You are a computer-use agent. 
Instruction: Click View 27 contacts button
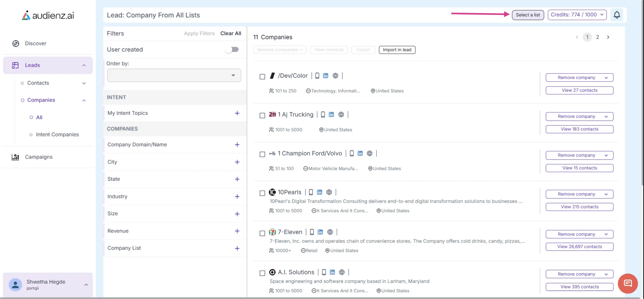click(579, 90)
